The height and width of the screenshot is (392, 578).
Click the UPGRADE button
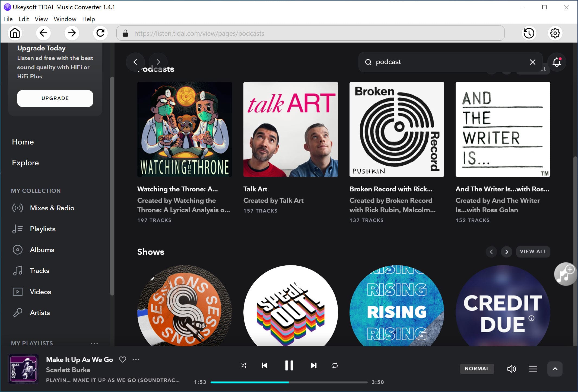point(55,98)
